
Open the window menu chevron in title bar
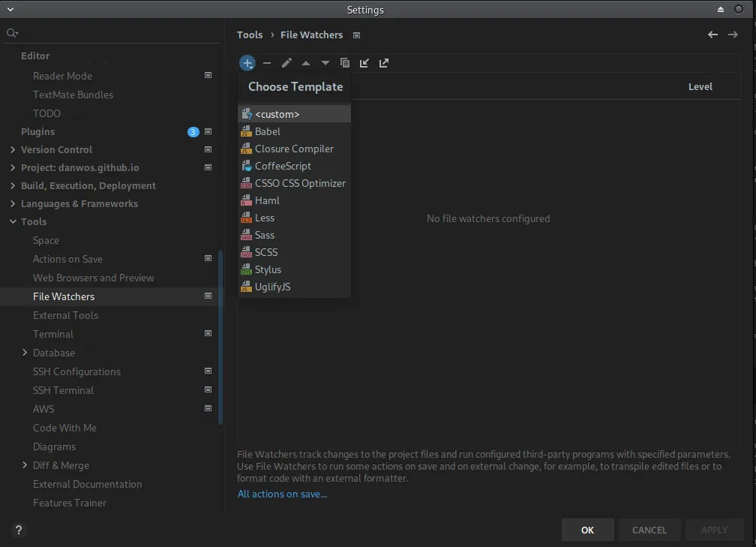pyautogui.click(x=10, y=10)
